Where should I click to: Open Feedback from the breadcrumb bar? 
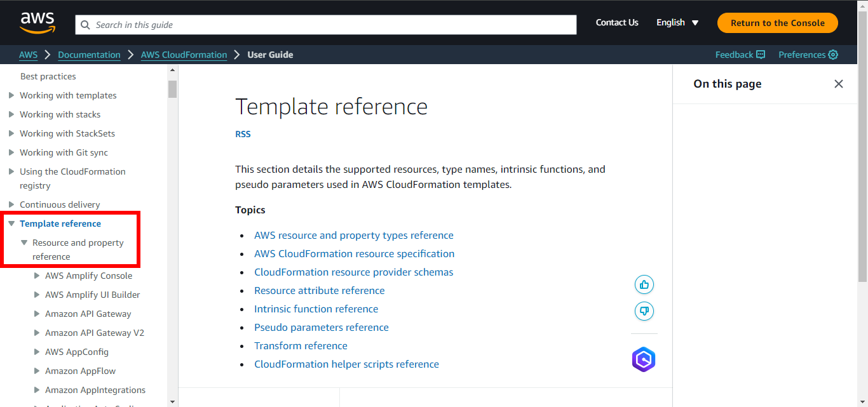click(740, 55)
